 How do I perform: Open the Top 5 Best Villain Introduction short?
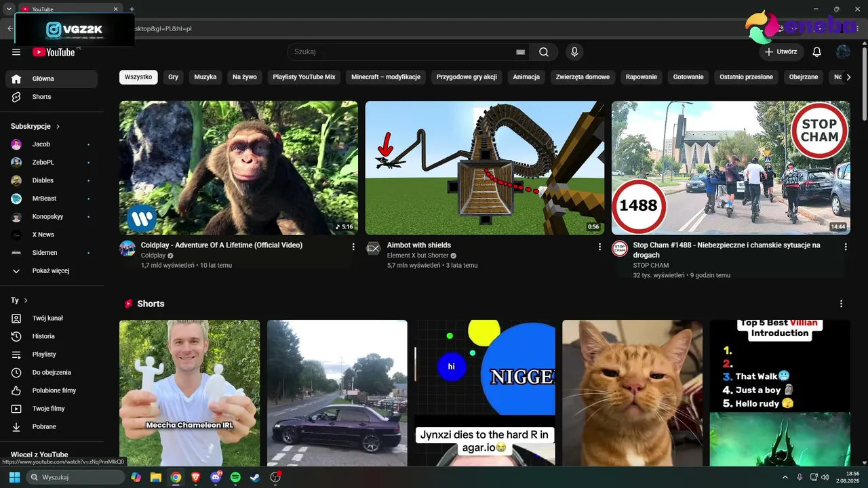tap(780, 393)
